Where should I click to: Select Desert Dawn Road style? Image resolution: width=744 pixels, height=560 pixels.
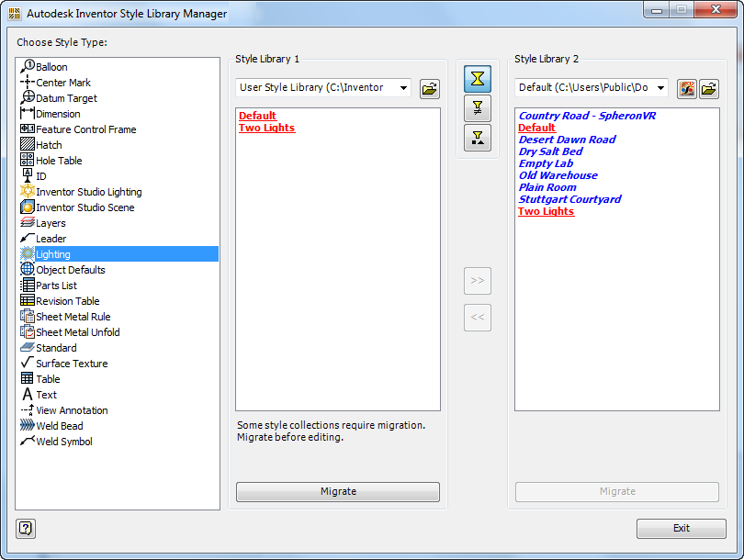click(x=567, y=140)
